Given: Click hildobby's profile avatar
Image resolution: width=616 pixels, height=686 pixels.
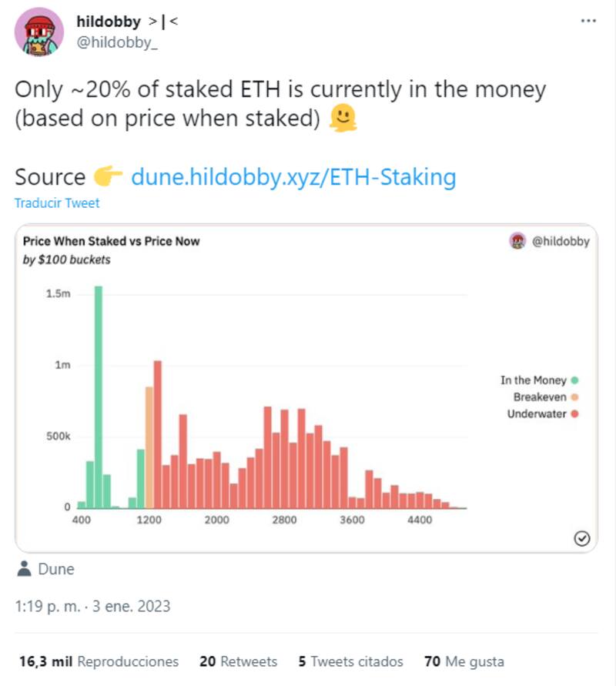Looking at the screenshot, I should (x=39, y=31).
